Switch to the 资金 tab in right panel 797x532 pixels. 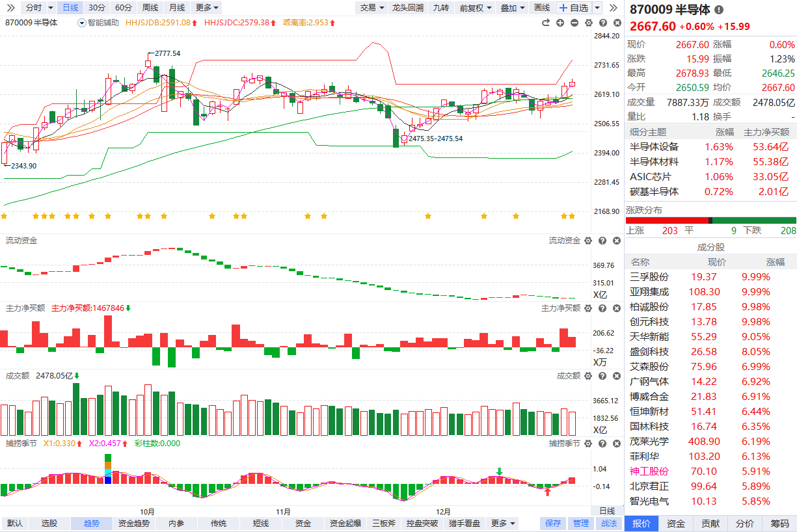pyautogui.click(x=676, y=524)
